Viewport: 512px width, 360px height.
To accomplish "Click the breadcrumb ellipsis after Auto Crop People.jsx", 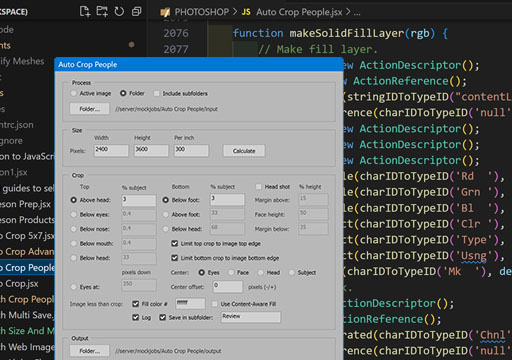I will click(x=357, y=13).
